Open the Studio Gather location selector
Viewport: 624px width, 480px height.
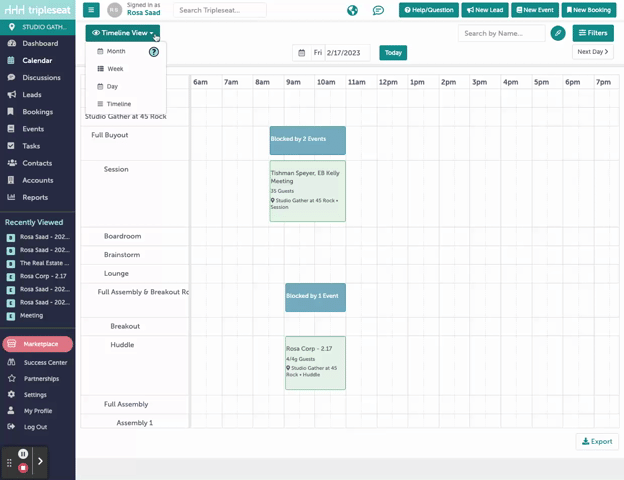click(x=37, y=27)
